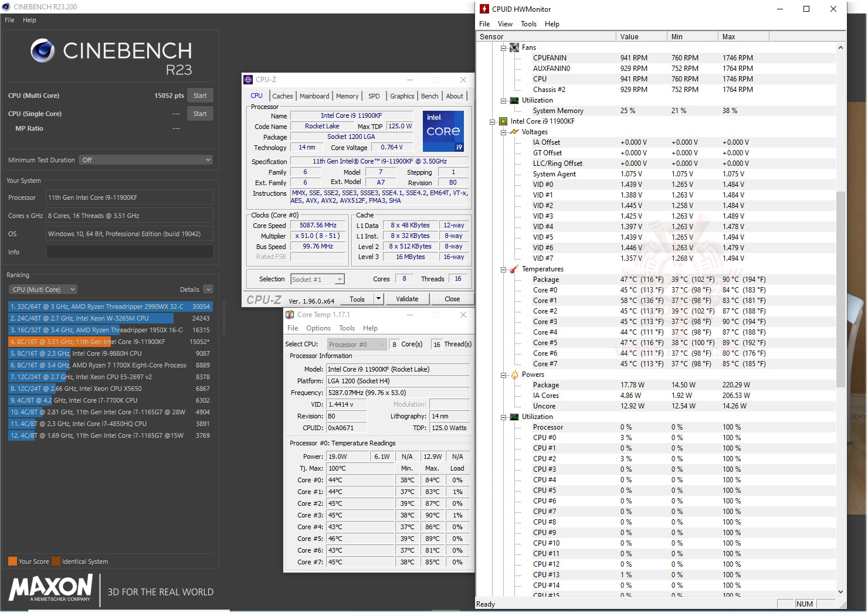Open the CPU (Multi Core) ranking dropdown
Screen dimensions: 868x613
[43, 290]
